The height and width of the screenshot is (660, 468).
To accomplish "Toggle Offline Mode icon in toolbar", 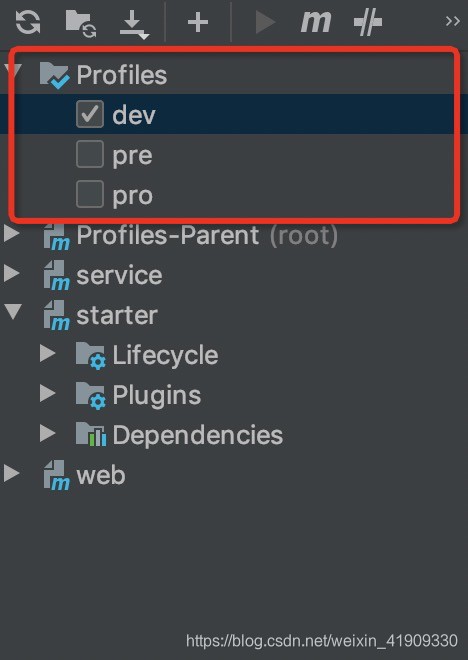I will pos(368,22).
